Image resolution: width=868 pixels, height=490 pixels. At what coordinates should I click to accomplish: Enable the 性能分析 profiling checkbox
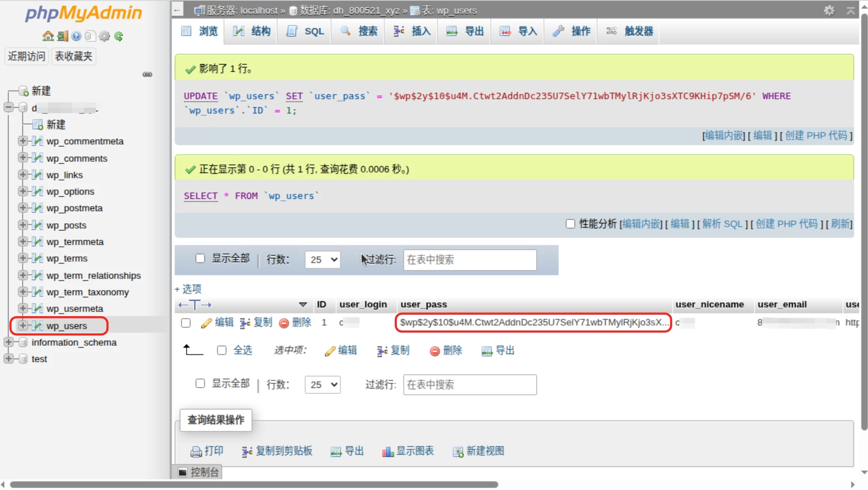pyautogui.click(x=570, y=224)
